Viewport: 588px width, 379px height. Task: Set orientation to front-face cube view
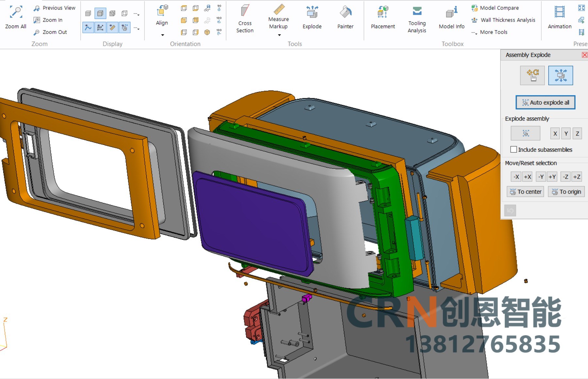click(x=184, y=20)
